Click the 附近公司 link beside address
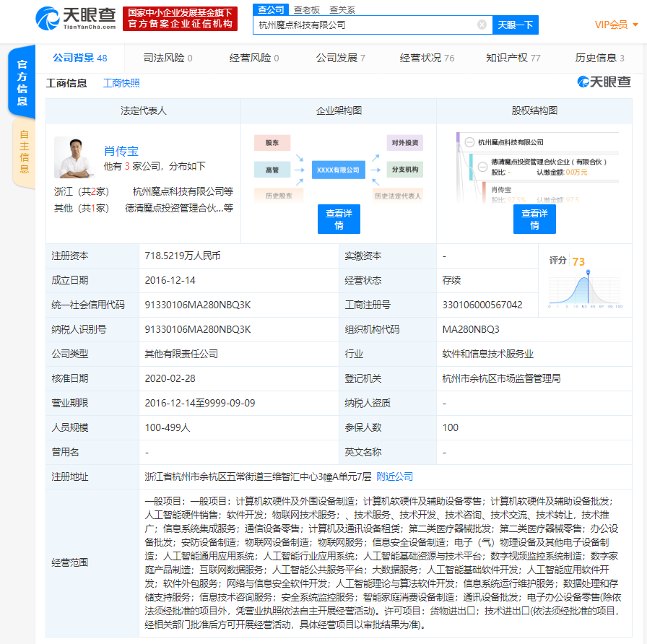This screenshot has width=647, height=644. (x=395, y=477)
